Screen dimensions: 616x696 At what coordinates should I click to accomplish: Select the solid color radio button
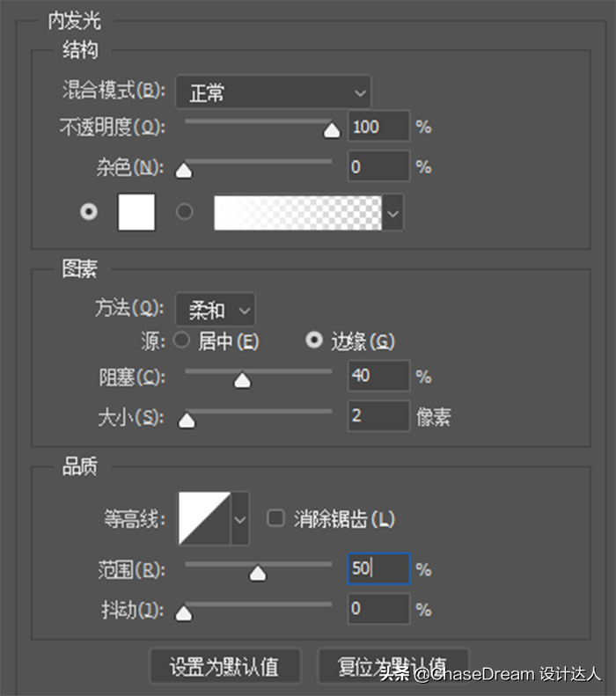[x=89, y=212]
